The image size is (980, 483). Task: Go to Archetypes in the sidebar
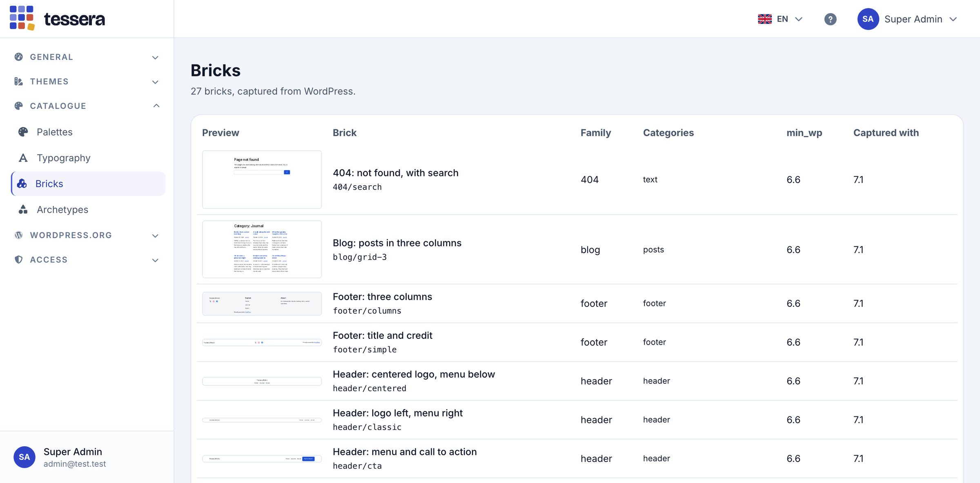(88, 209)
